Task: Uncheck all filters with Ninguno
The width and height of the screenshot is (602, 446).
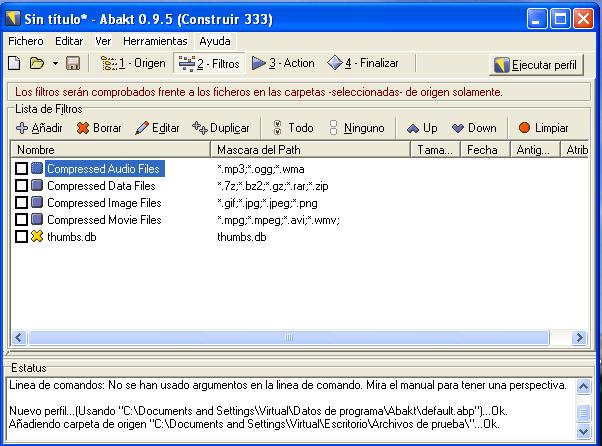Action: [357, 128]
